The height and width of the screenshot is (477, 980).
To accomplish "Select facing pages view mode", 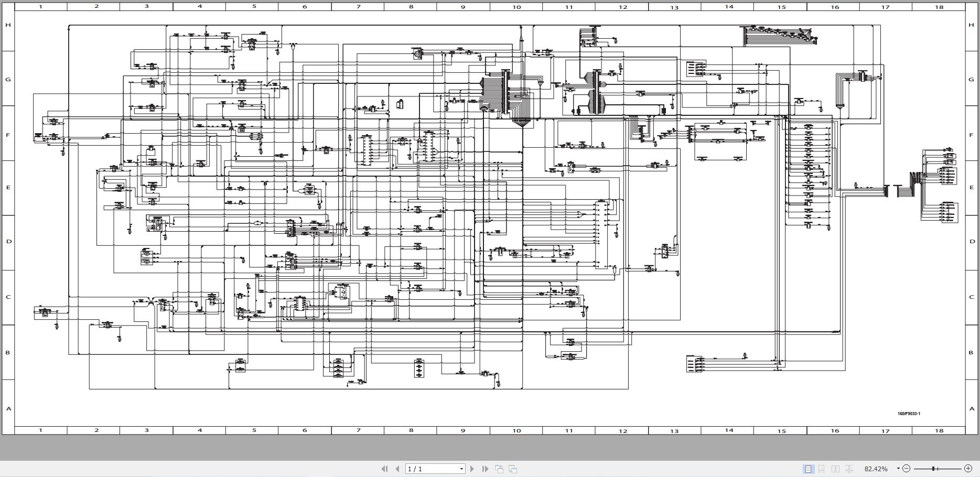I will click(x=835, y=469).
